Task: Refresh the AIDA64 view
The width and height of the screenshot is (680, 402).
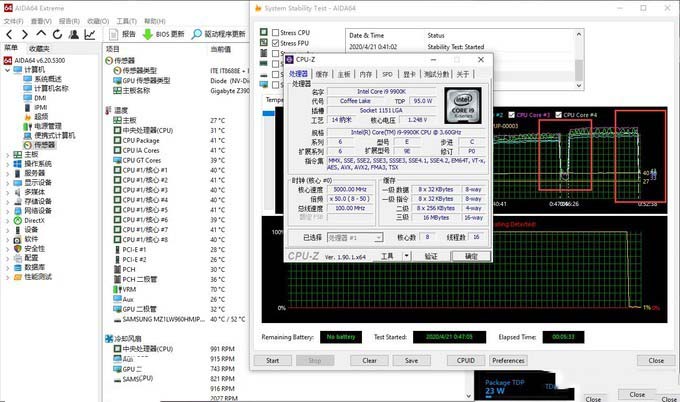Action: tap(57, 34)
